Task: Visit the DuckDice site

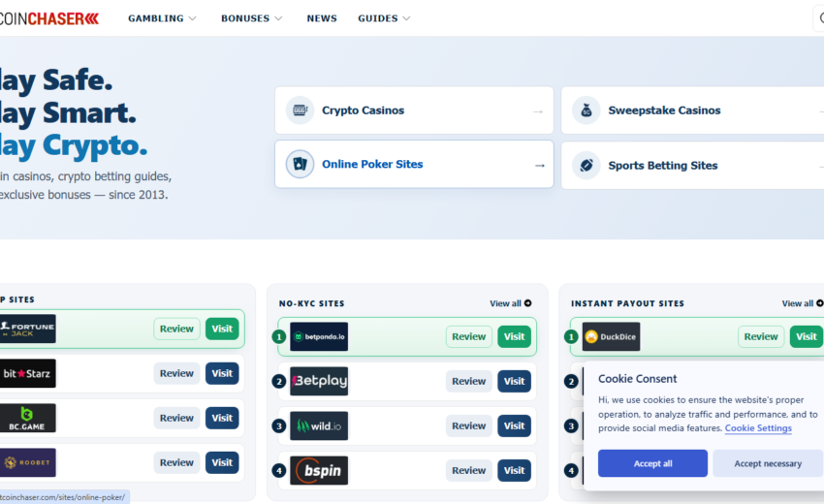Action: click(807, 337)
